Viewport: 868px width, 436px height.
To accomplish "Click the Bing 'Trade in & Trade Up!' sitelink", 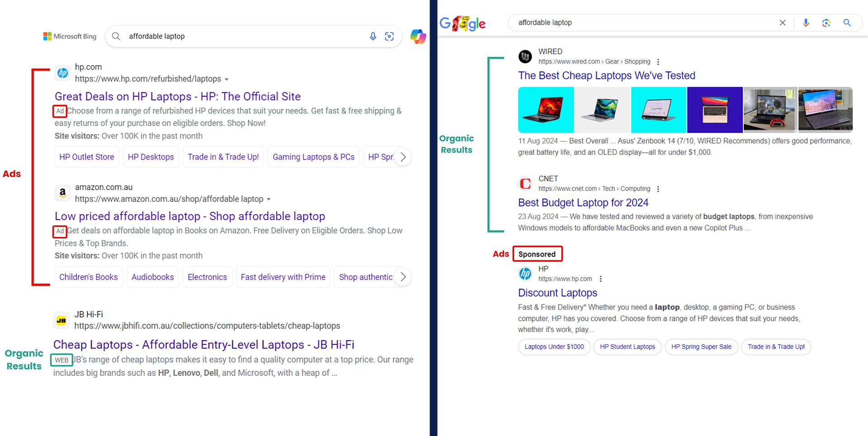I will coord(223,157).
